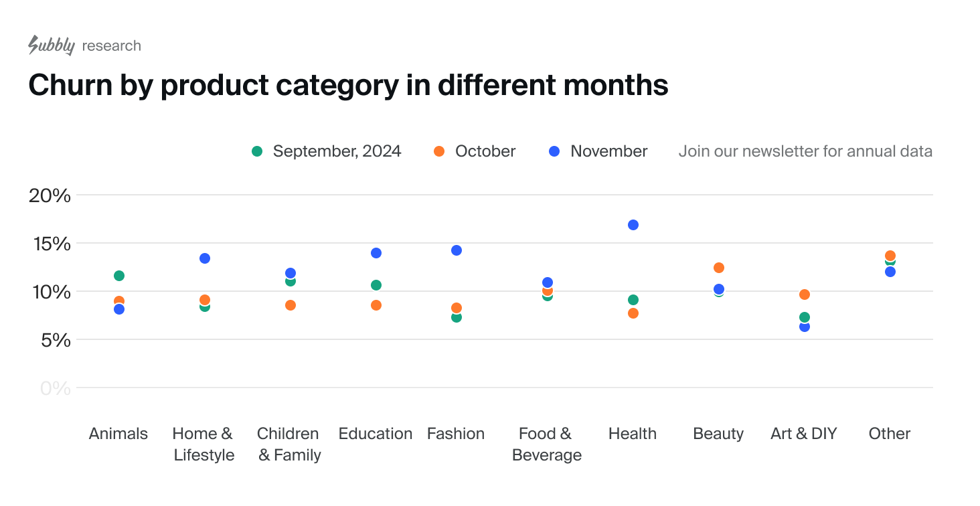Select the September Animals data point
Viewport: 980px width, 506px height.
pyautogui.click(x=119, y=276)
